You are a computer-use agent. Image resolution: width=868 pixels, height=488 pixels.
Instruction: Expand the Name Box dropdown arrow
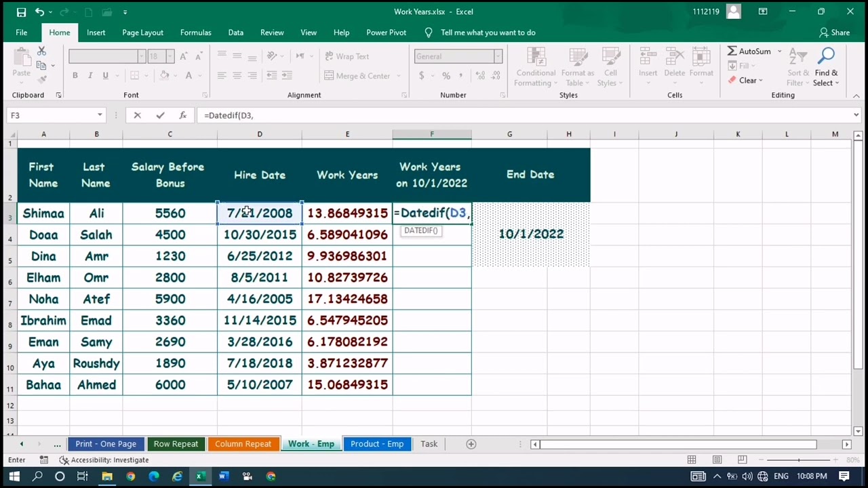coord(100,115)
